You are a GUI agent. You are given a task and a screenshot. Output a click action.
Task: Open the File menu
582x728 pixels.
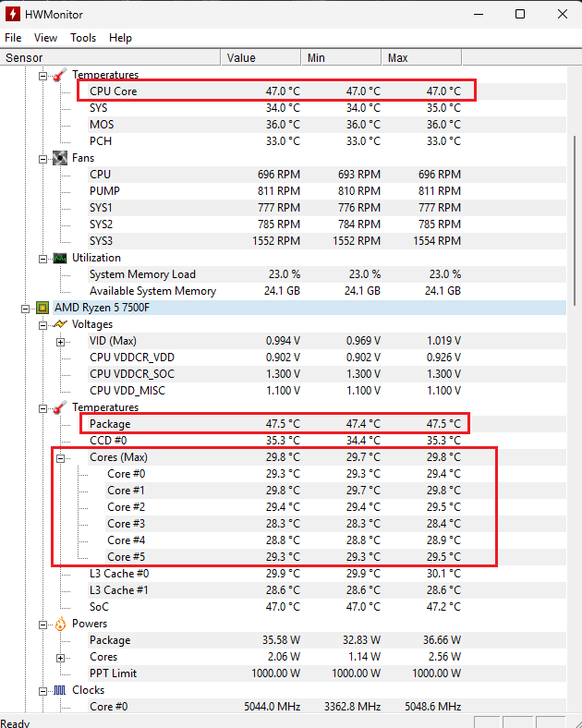point(13,38)
